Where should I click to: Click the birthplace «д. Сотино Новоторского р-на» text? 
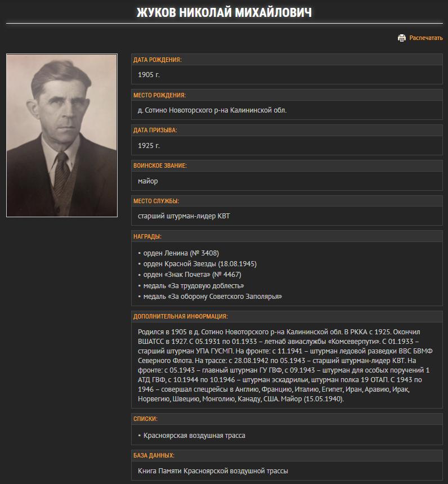pyautogui.click(x=212, y=110)
